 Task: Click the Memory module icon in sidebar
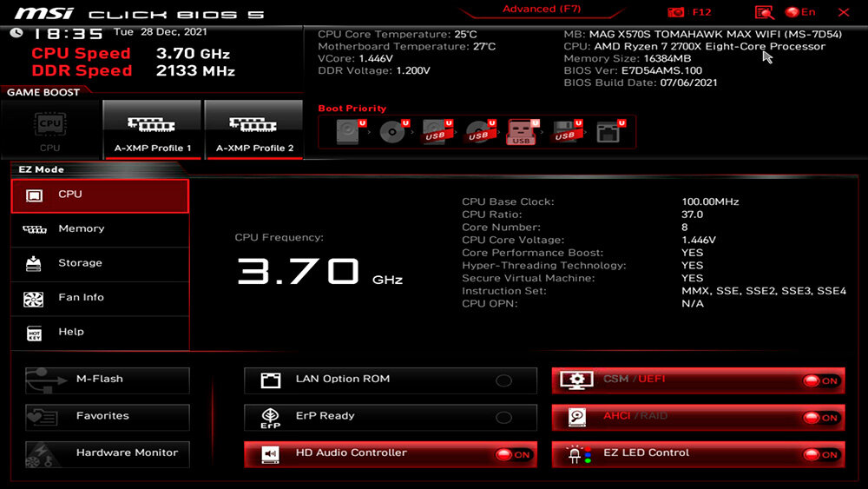[x=35, y=229]
